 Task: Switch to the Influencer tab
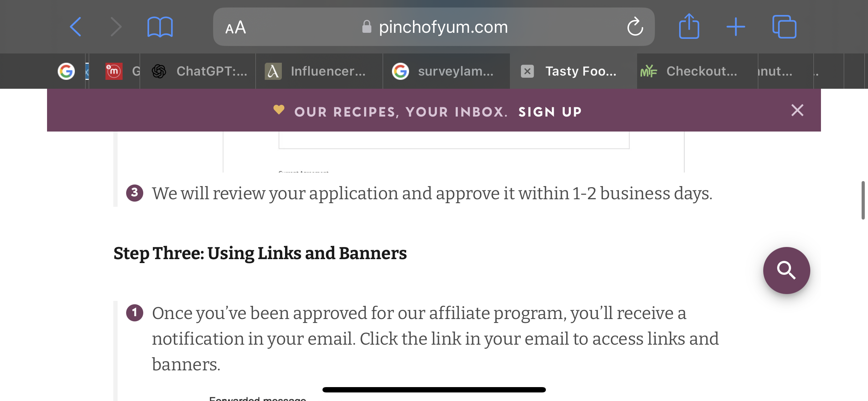pyautogui.click(x=319, y=71)
